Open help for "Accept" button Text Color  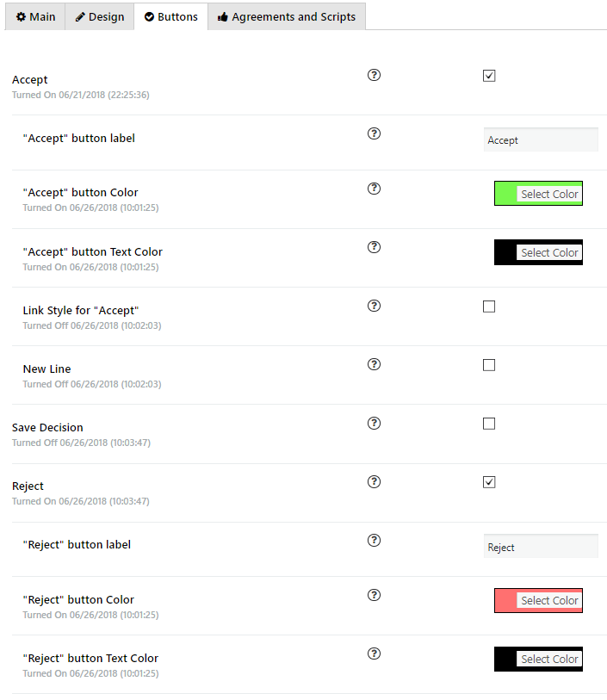pyautogui.click(x=374, y=247)
